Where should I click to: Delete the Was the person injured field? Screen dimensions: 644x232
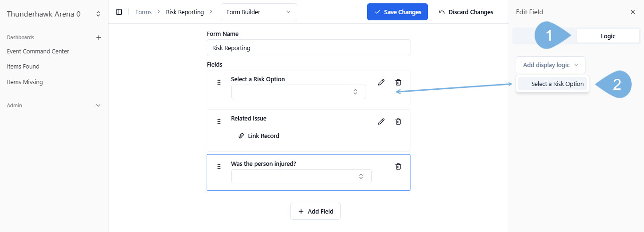click(398, 166)
